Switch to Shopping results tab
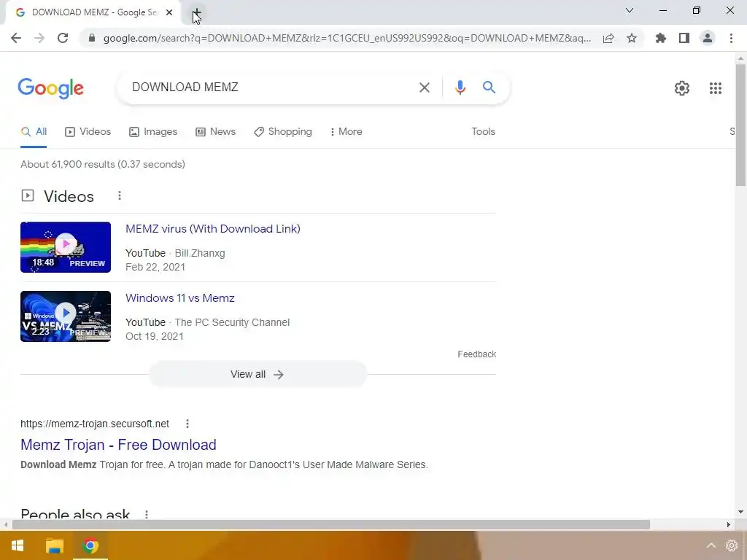This screenshot has height=560, width=747. click(x=283, y=132)
